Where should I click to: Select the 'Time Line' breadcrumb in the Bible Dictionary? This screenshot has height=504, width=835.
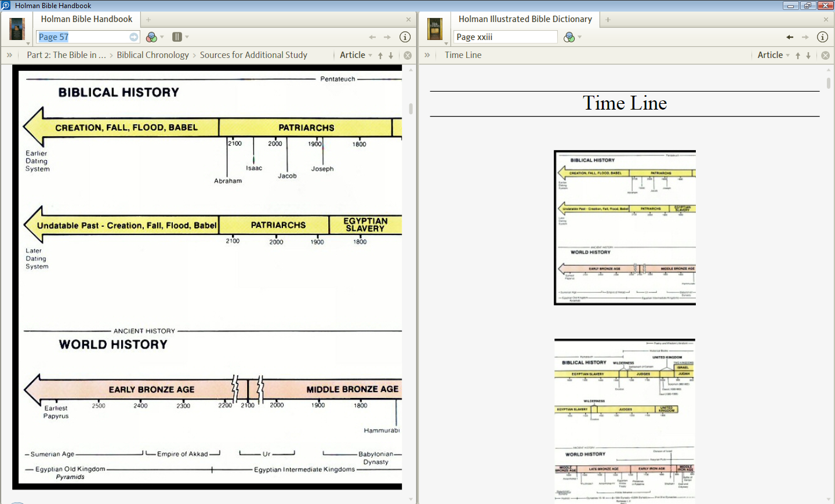[463, 55]
